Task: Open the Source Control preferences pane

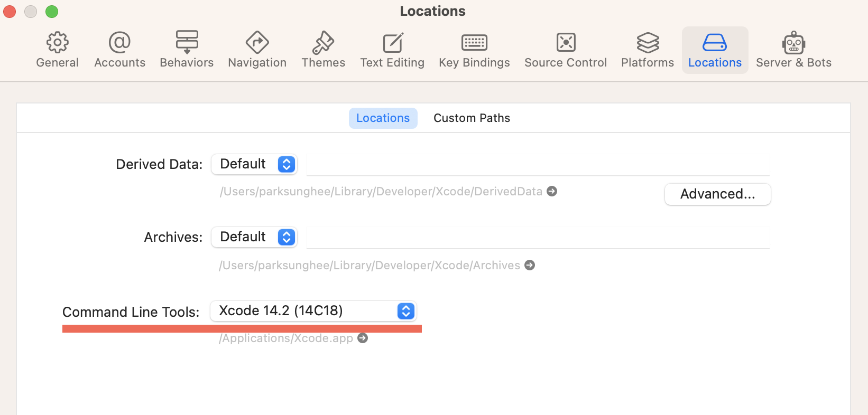Action: pos(566,50)
